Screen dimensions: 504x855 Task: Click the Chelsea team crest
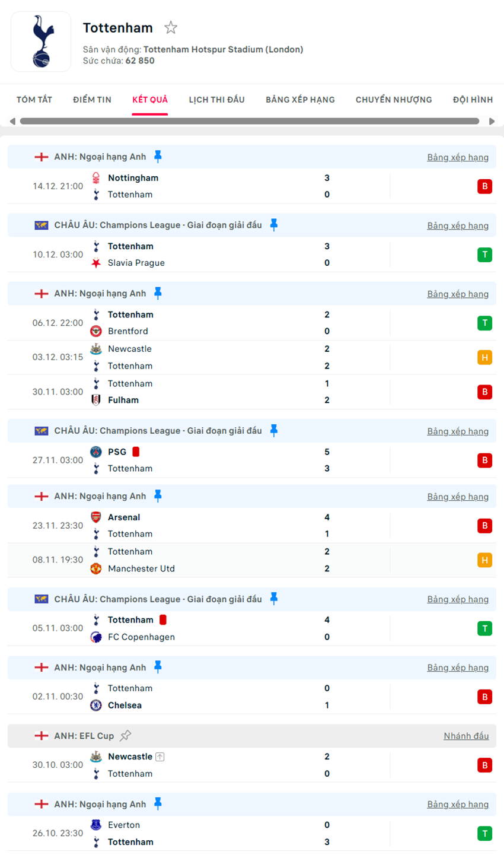click(x=96, y=705)
